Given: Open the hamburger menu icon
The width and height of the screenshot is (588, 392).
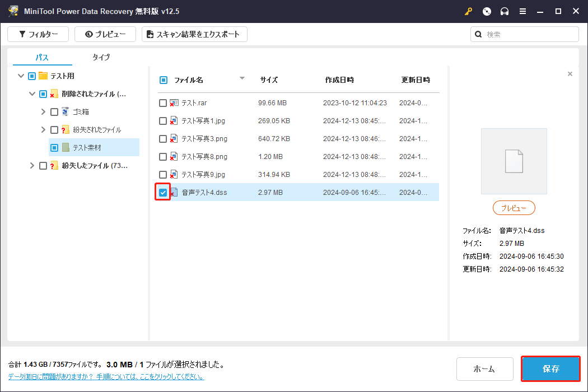Looking at the screenshot, I should point(522,12).
